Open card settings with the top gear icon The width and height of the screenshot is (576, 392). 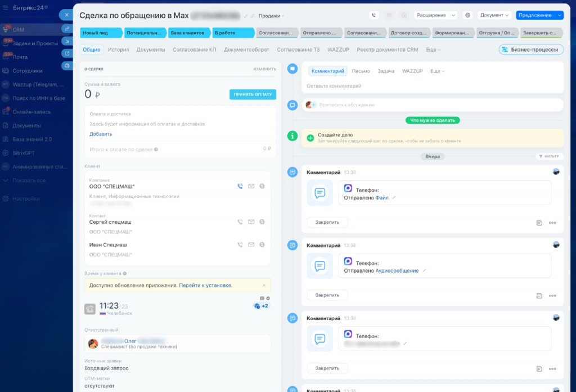point(467,15)
